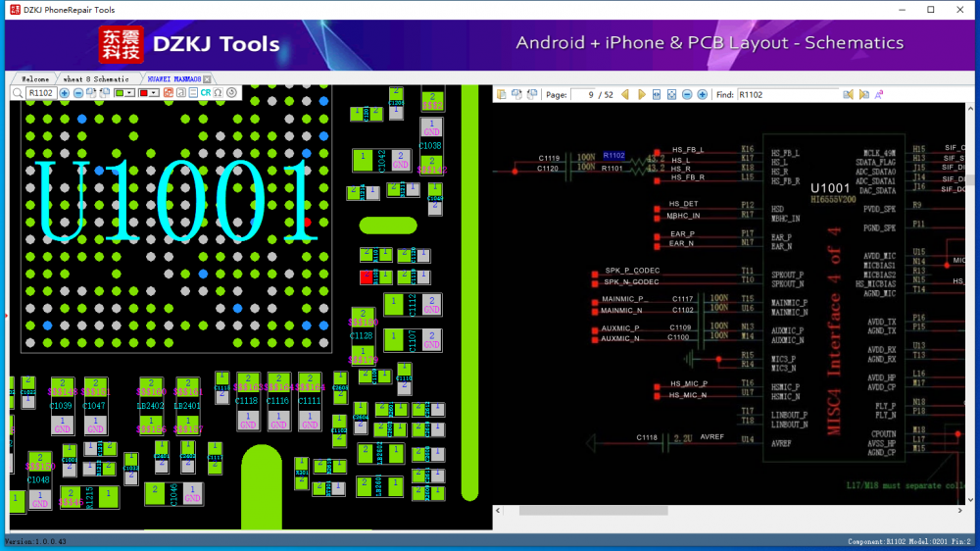Click the C1042 component on PCB layout

coord(382,161)
